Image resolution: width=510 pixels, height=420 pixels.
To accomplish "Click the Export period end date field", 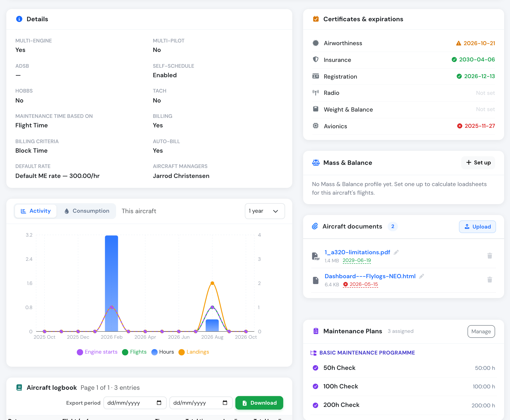I will pyautogui.click(x=201, y=403).
